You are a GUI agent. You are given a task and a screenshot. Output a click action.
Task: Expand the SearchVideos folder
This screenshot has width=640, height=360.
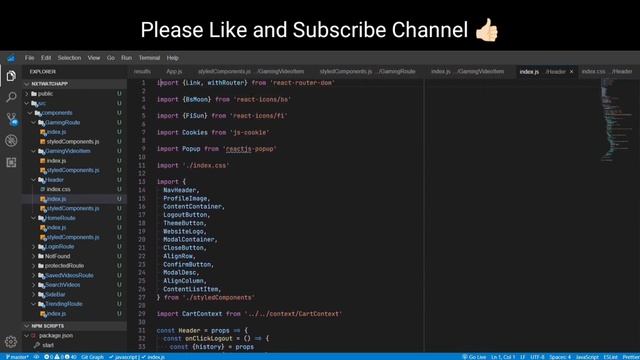74,285
